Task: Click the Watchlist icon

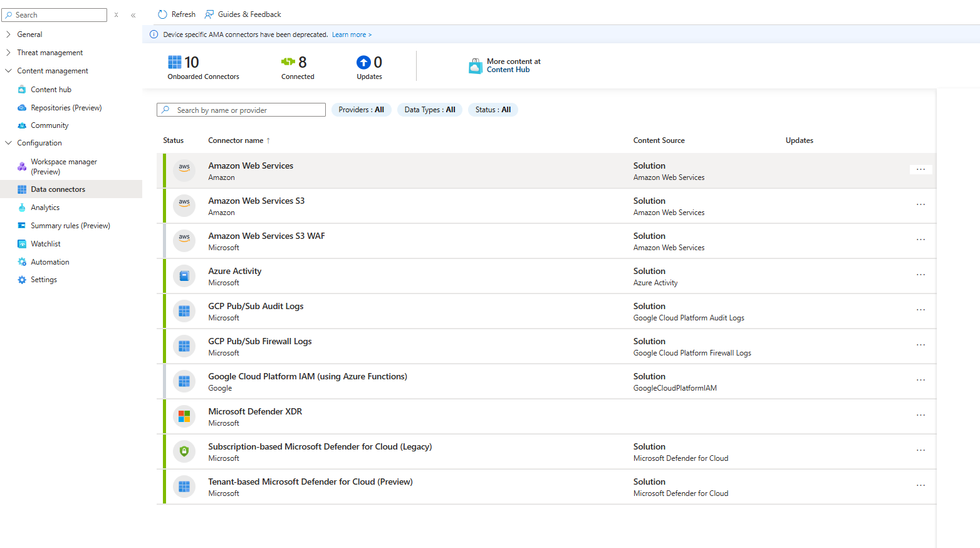Action: (x=22, y=244)
